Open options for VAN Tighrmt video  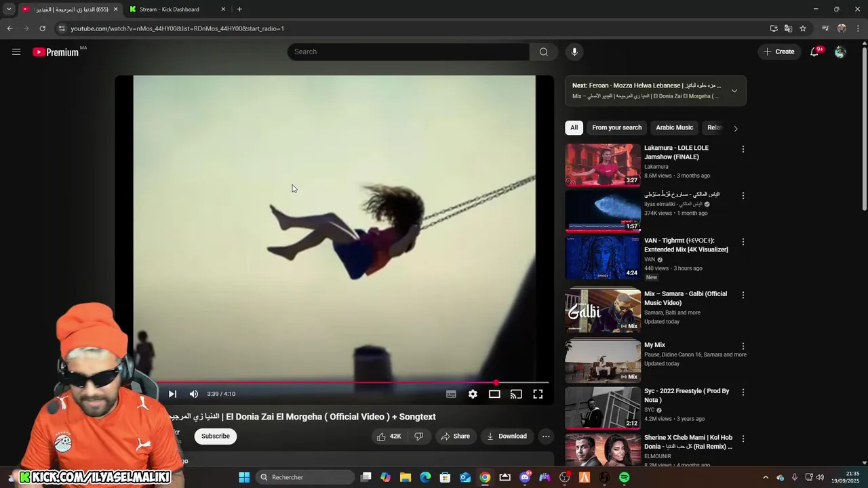[743, 242]
